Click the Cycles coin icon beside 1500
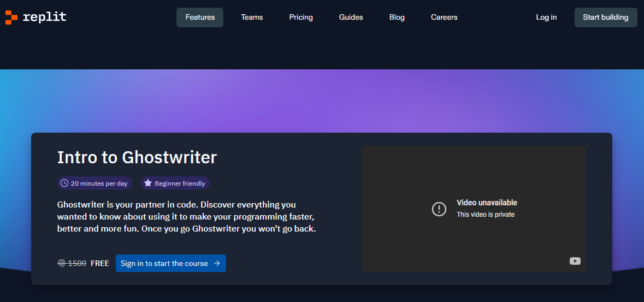 pos(62,263)
